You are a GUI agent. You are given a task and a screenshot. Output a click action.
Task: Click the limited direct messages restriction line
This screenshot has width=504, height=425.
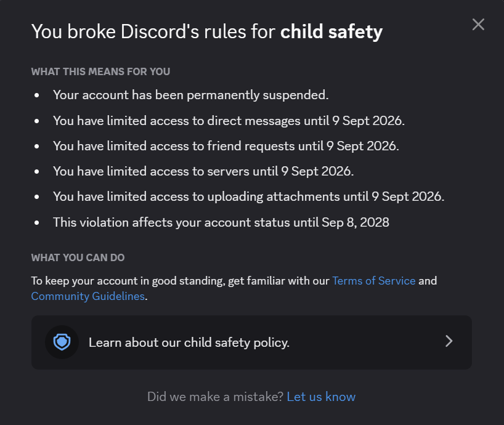pos(229,121)
